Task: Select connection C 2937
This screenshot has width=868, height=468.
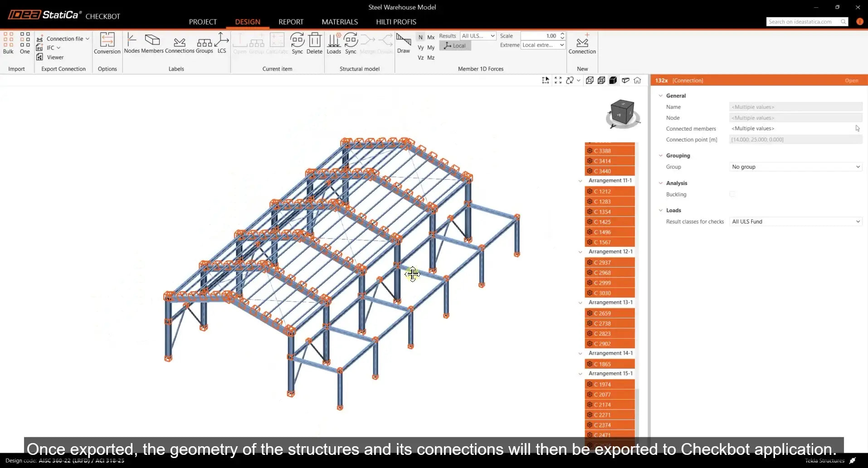Action: pyautogui.click(x=610, y=263)
